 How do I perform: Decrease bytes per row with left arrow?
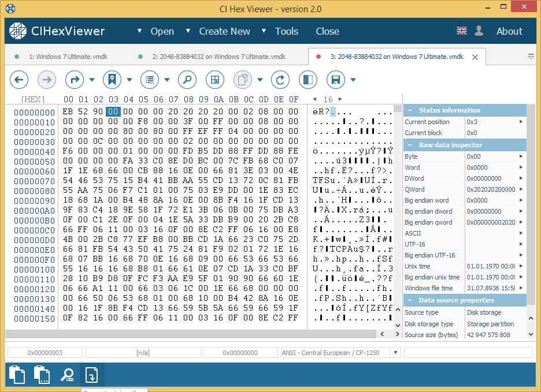pos(314,99)
